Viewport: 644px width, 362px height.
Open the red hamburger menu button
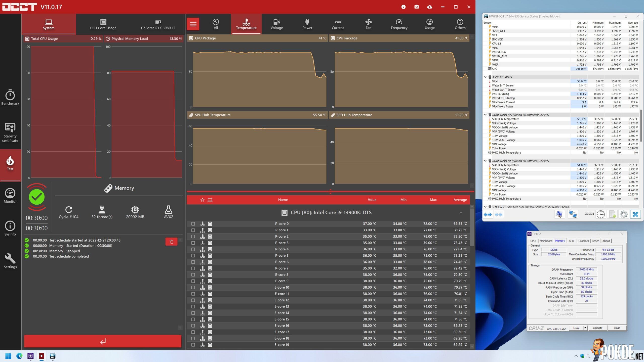[x=193, y=24]
